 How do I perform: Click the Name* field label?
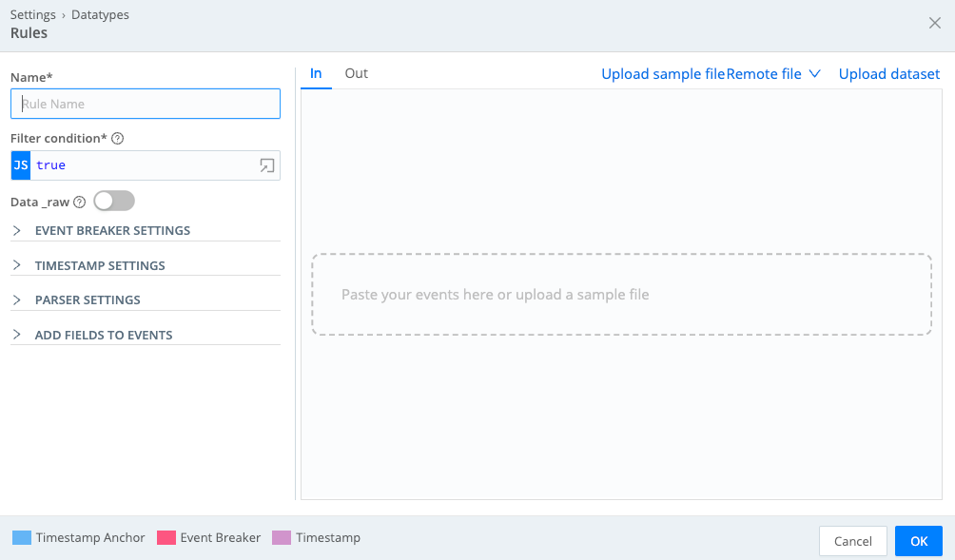tap(31, 77)
